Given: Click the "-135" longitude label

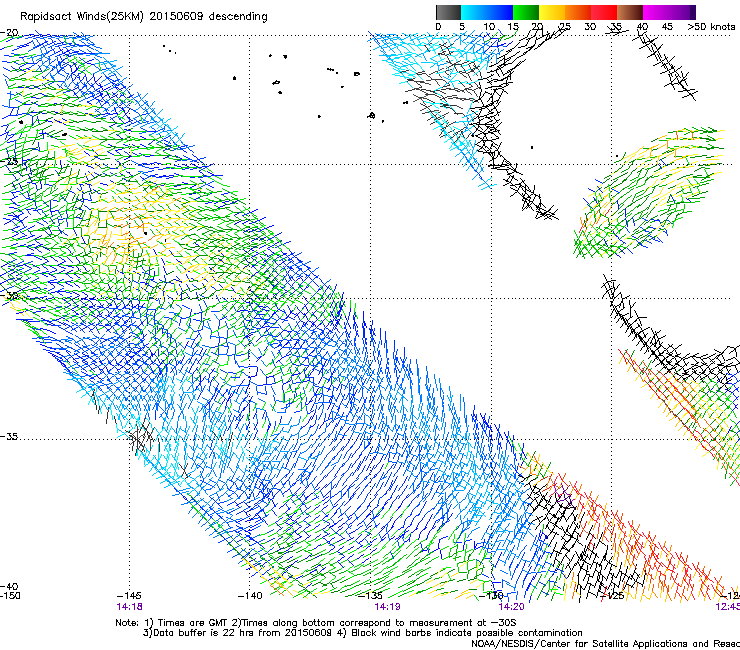Looking at the screenshot, I should pyautogui.click(x=370, y=596).
